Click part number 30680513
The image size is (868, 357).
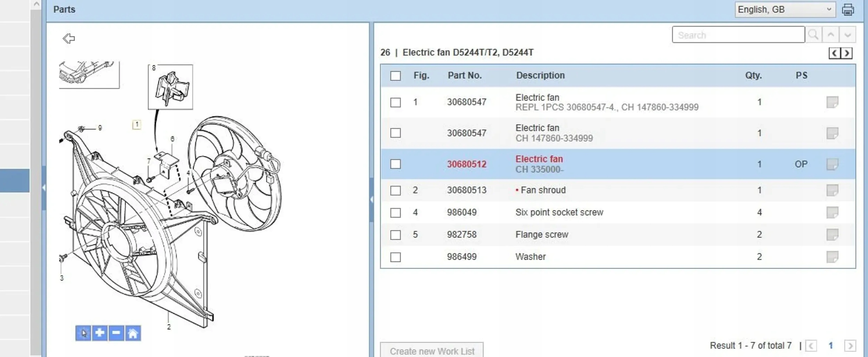(467, 190)
